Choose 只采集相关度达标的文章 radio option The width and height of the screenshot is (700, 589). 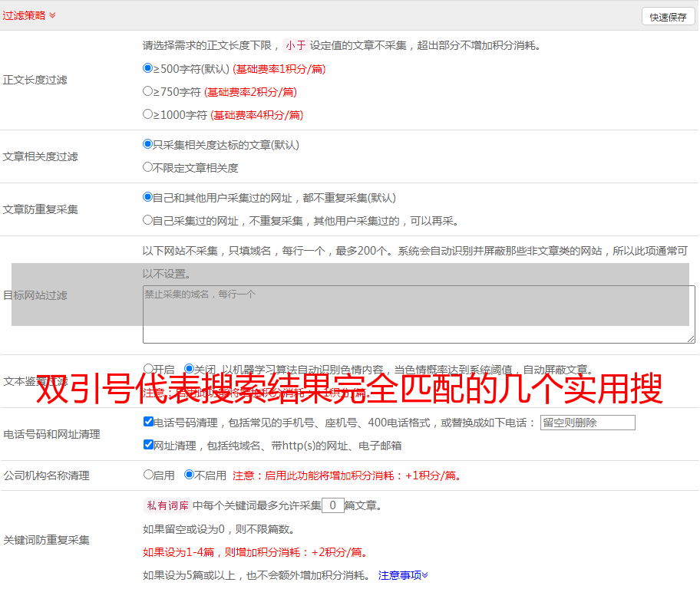pyautogui.click(x=147, y=143)
